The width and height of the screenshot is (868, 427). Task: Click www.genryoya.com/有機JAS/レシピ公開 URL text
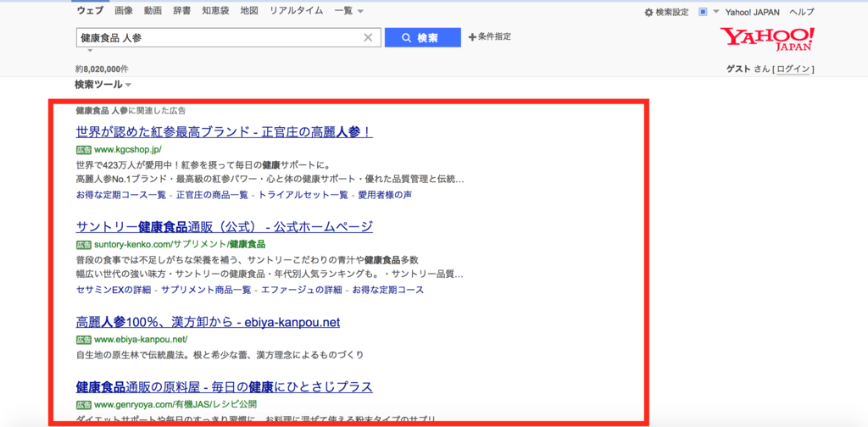[x=175, y=404]
